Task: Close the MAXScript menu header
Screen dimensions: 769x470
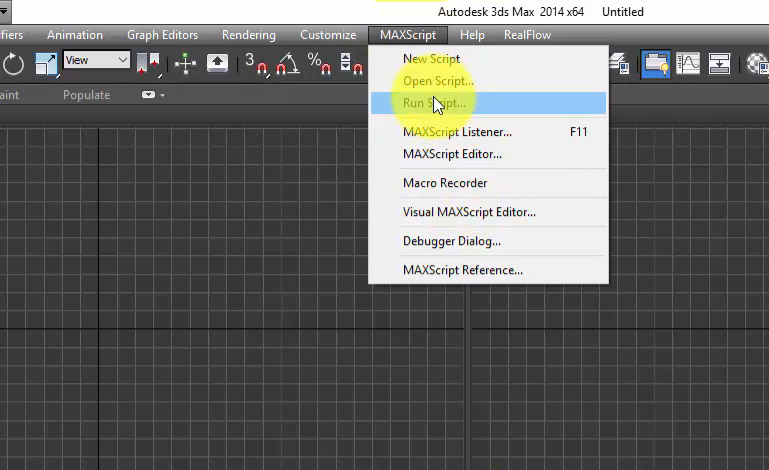Action: pos(408,35)
